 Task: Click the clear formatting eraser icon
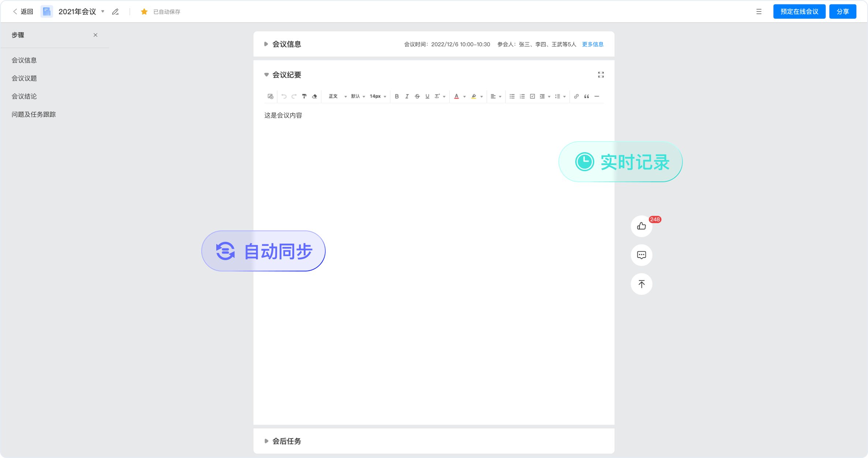[314, 96]
